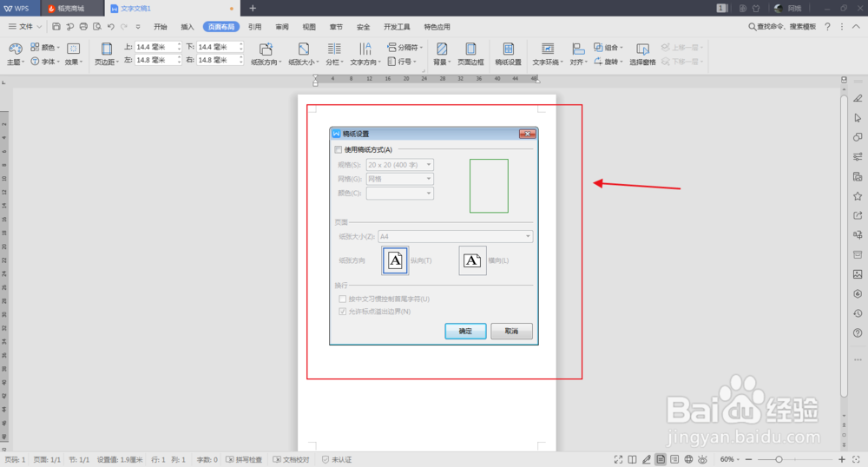Click the history clock icon in right sidebar
Screen dimensions: 868x467
pos(858,313)
